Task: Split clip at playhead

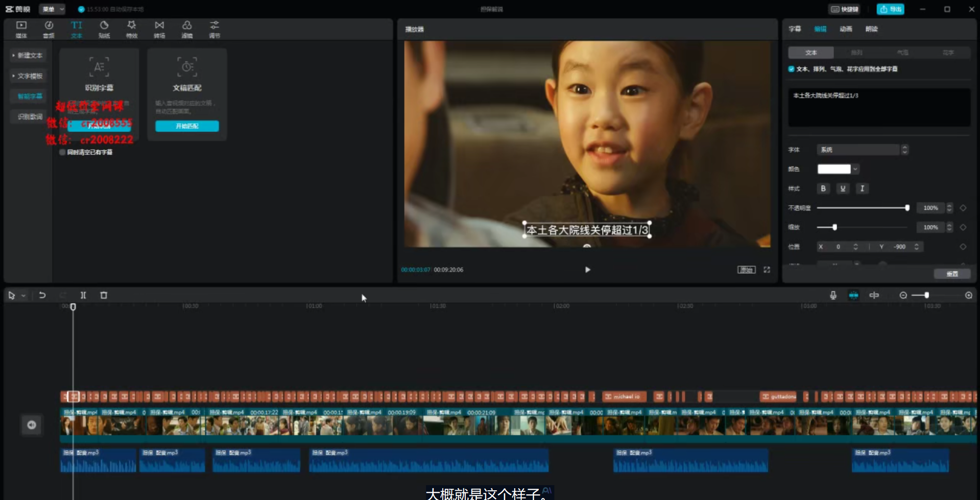Action: click(x=83, y=295)
